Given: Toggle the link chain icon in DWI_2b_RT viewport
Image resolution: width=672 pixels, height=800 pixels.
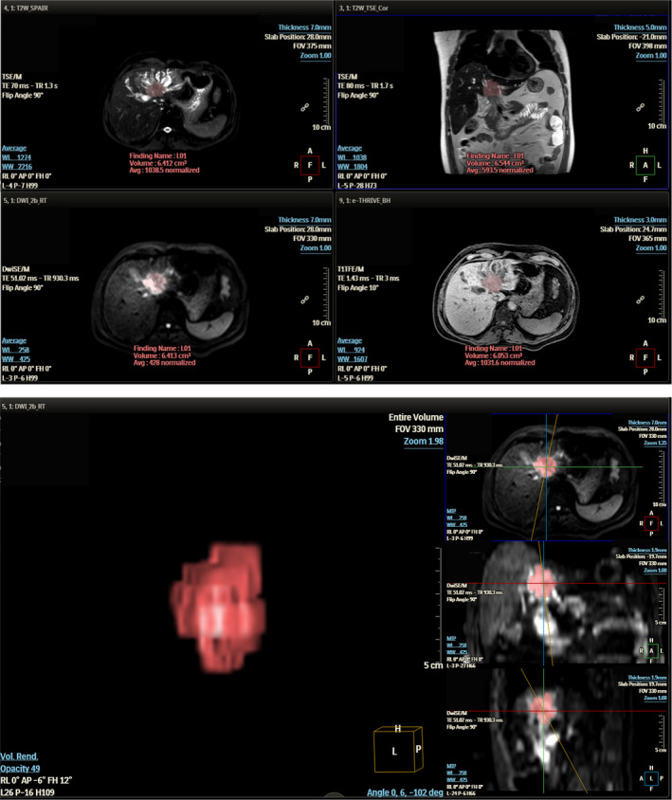Looking at the screenshot, I should coord(304,300).
